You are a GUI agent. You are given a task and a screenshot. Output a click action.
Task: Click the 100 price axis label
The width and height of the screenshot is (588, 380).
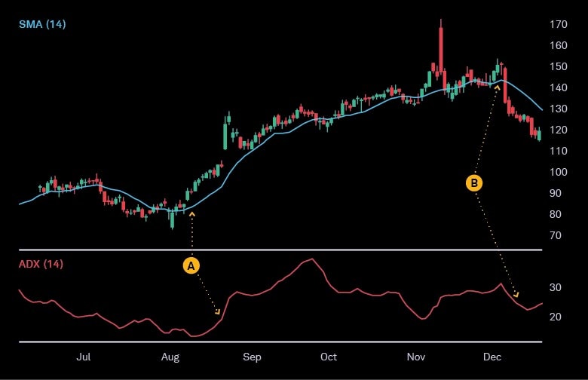coord(559,172)
